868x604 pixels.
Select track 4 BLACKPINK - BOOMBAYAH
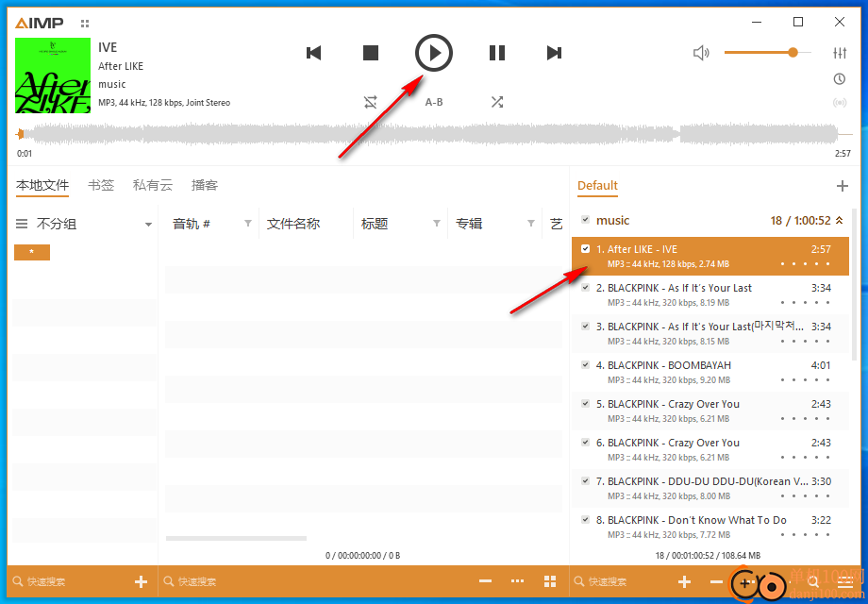pyautogui.click(x=710, y=373)
